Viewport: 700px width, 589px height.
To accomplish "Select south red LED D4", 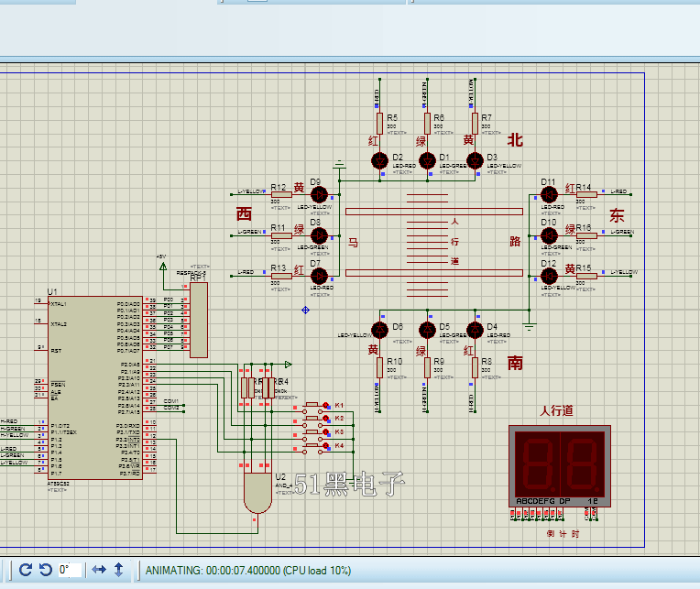I will tap(475, 330).
